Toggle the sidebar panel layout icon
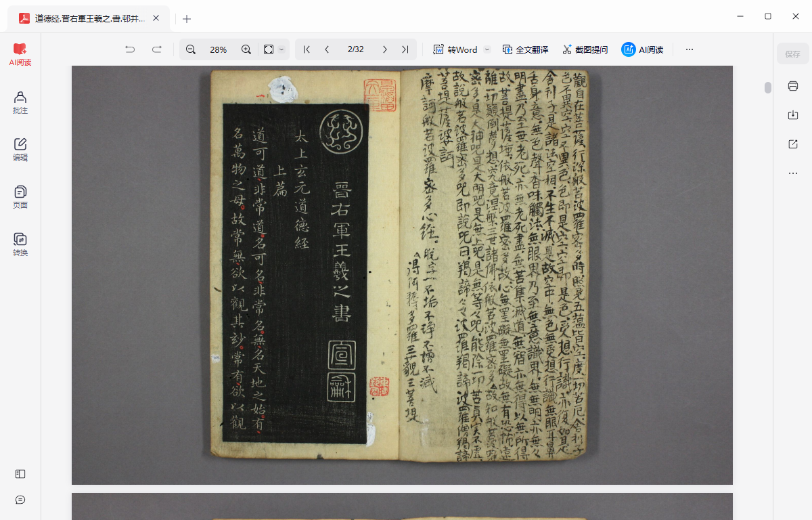The width and height of the screenshot is (812, 520). tap(20, 474)
